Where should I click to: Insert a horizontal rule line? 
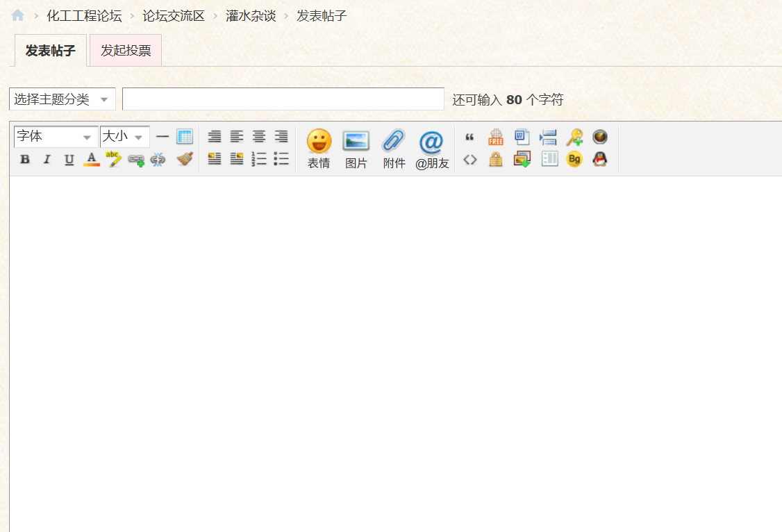pyautogui.click(x=163, y=136)
